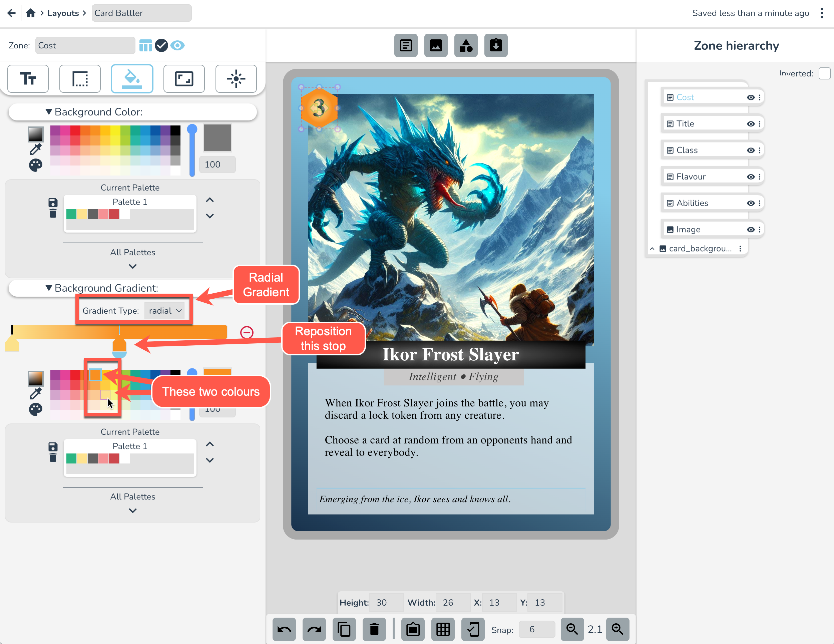
Task: Select the Flavour zone in hierarchy
Action: pos(691,177)
